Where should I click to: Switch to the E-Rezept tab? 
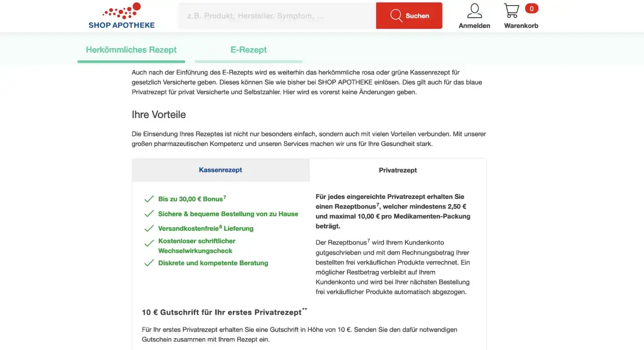pyautogui.click(x=249, y=49)
